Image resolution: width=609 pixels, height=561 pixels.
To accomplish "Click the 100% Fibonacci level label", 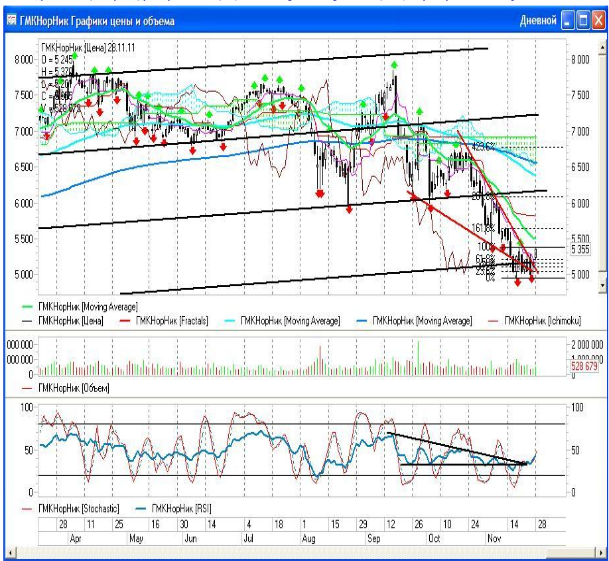I will pos(486,247).
